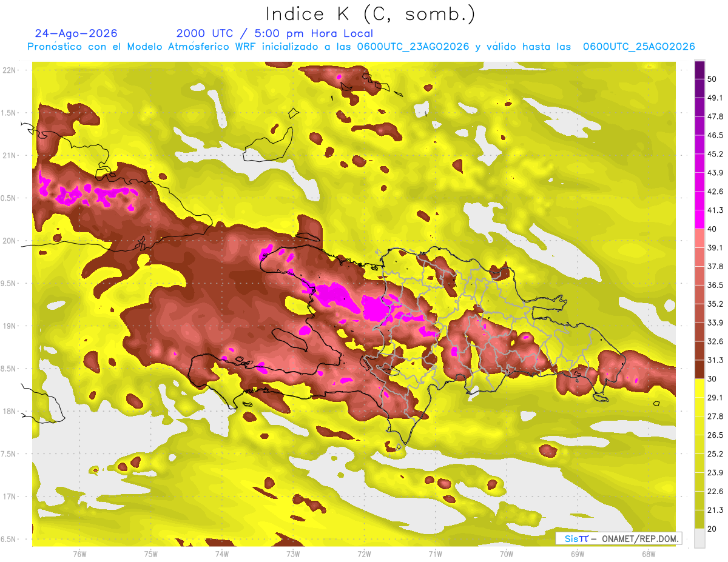
Task: Click the colorbar label '25.2'
Action: pos(715,454)
